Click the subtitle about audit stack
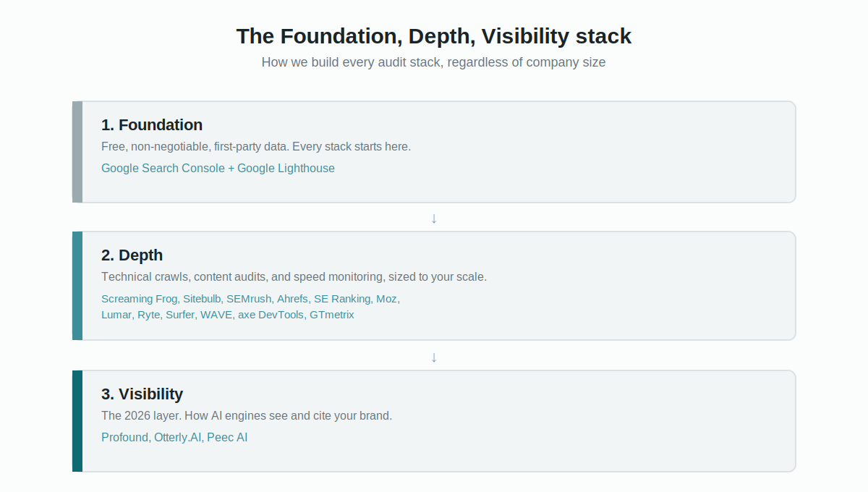Image resolution: width=868 pixels, height=492 pixels. click(434, 62)
